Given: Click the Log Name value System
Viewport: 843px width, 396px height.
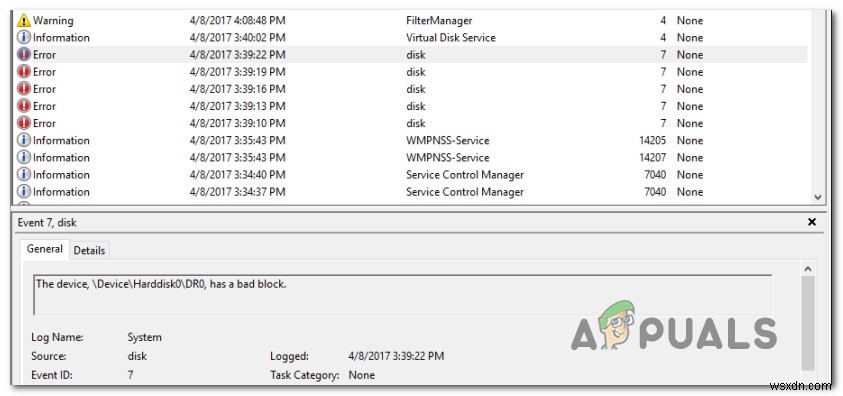Looking at the screenshot, I should [x=144, y=338].
